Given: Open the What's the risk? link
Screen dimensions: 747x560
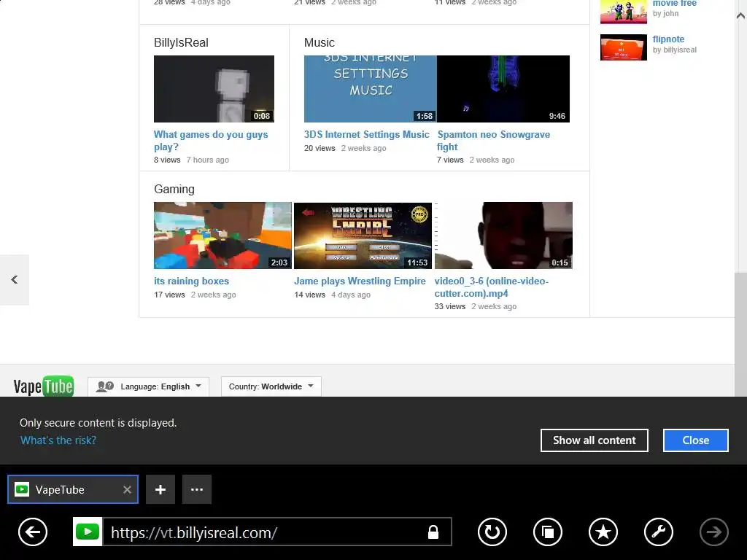Looking at the screenshot, I should 58,440.
